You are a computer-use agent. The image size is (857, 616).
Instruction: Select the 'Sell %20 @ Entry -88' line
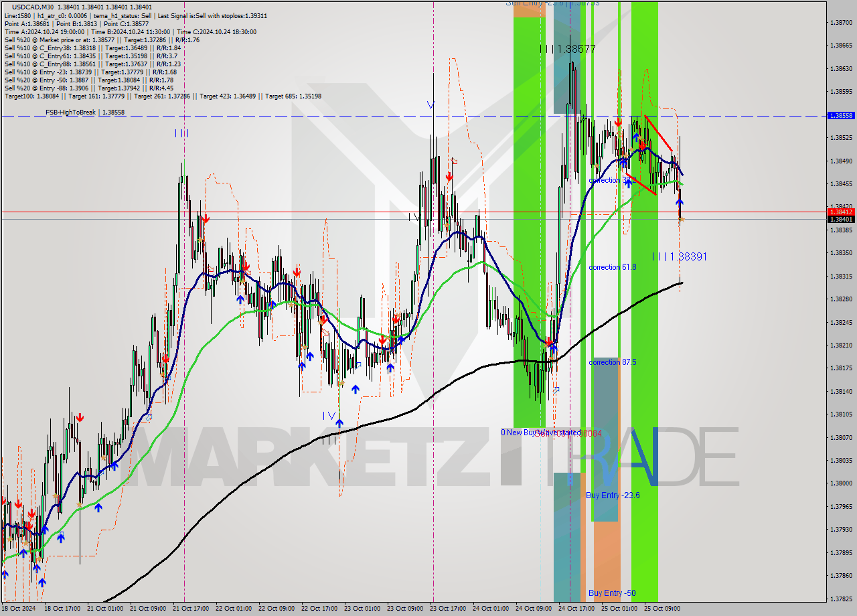[x=88, y=88]
